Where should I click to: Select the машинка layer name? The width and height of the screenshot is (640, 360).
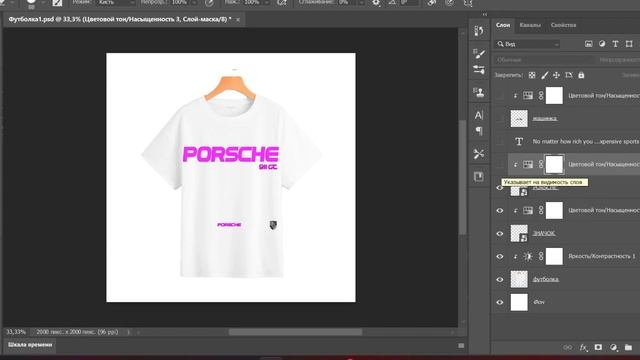pos(545,118)
